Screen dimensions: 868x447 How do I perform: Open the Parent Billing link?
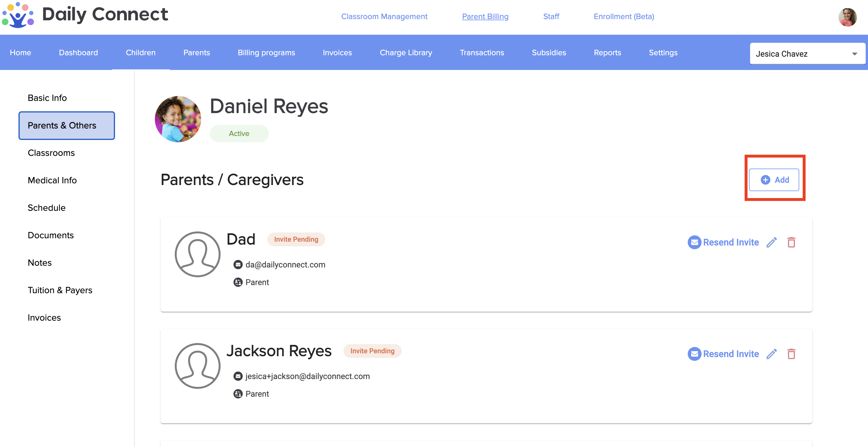[485, 16]
